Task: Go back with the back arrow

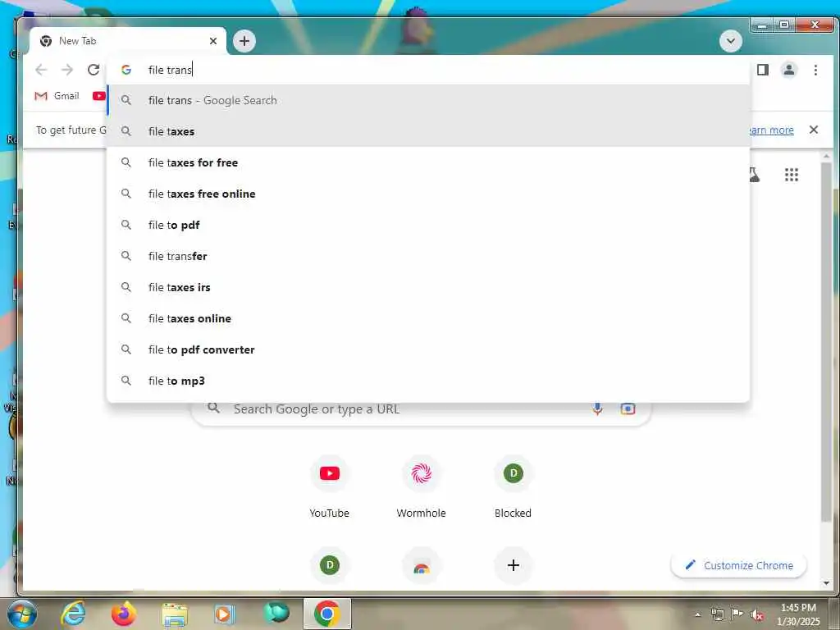Action: [x=41, y=70]
